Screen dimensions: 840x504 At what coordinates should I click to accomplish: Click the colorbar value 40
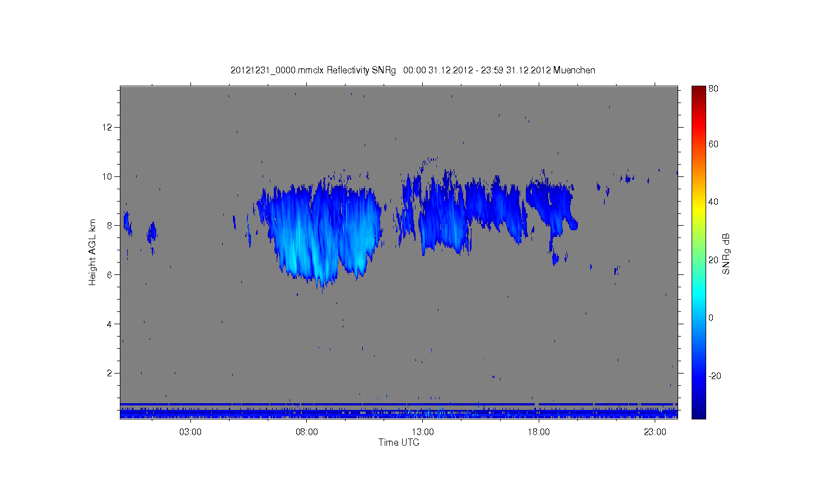(x=713, y=202)
